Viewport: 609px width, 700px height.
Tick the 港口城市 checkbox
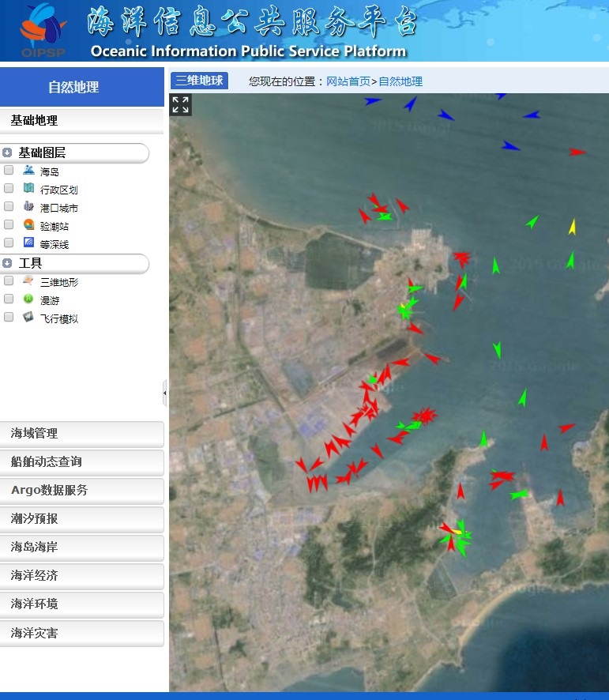click(9, 206)
